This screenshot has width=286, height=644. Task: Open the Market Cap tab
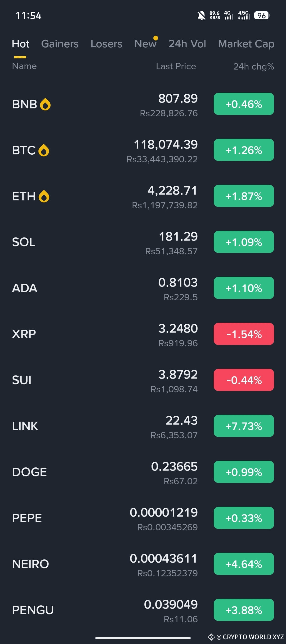[246, 44]
